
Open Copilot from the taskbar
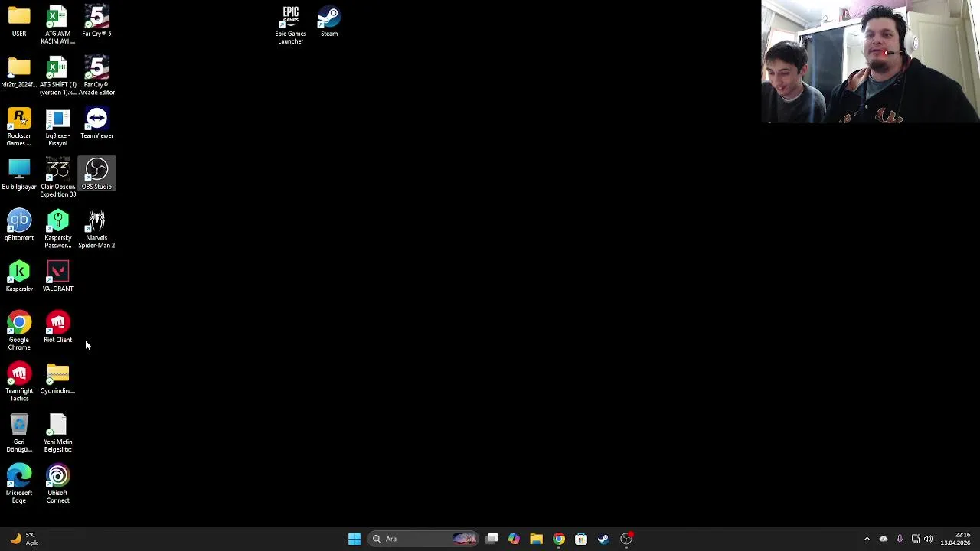pos(514,539)
